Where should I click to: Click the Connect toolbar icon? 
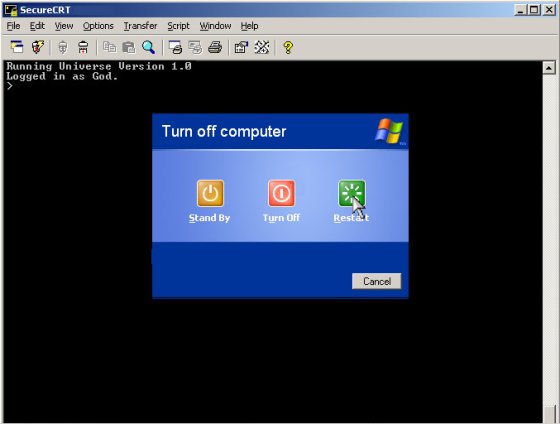coord(17,47)
